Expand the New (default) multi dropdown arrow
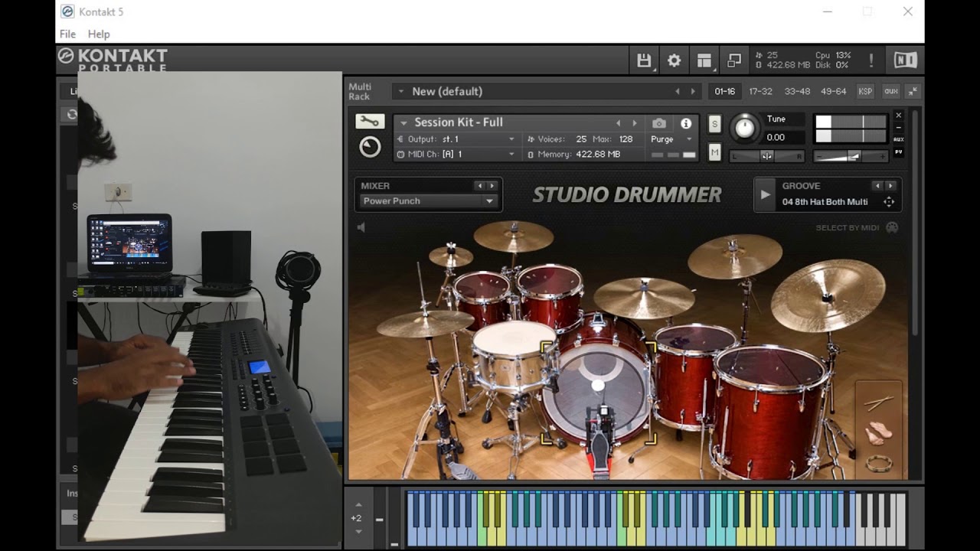The height and width of the screenshot is (551, 980). (x=400, y=91)
